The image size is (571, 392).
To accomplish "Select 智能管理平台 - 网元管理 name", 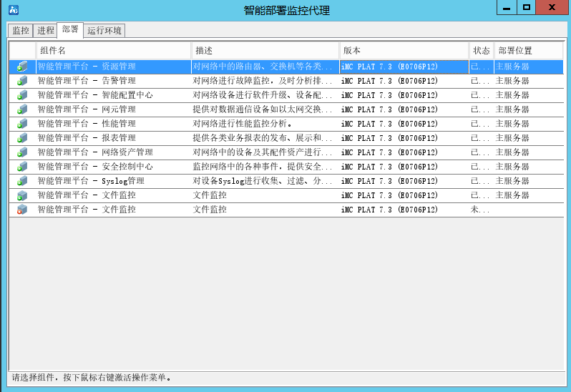I will pyautogui.click(x=87, y=109).
